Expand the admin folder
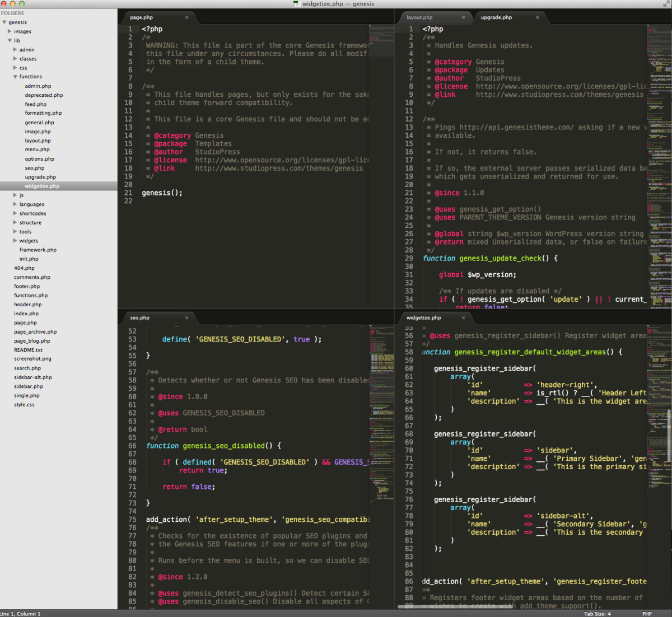Screen dimensions: 672x617 (15, 49)
